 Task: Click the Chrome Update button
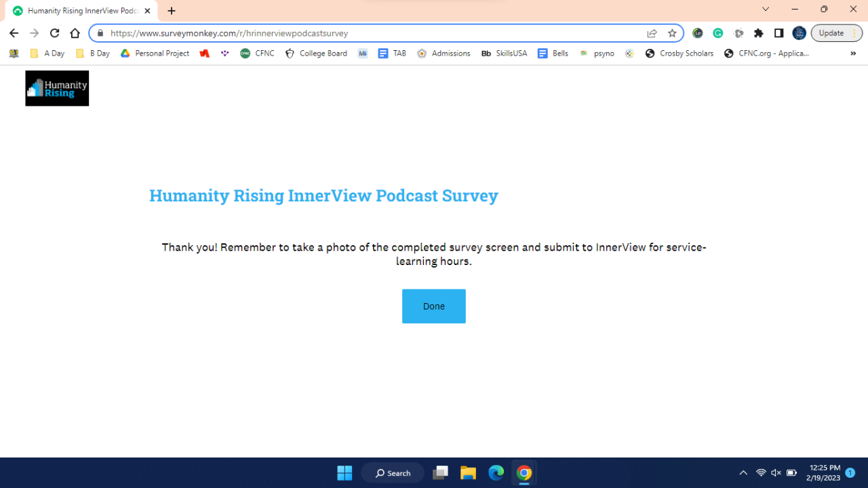837,33
